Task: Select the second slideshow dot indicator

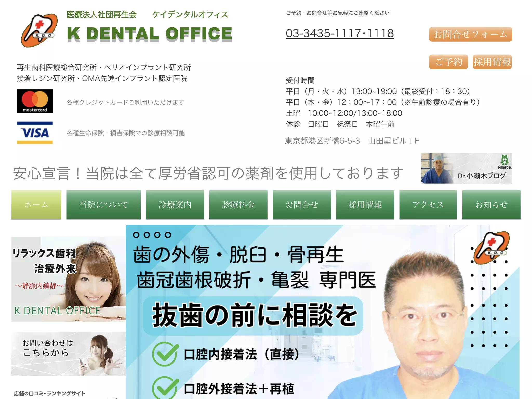Action: point(147,235)
